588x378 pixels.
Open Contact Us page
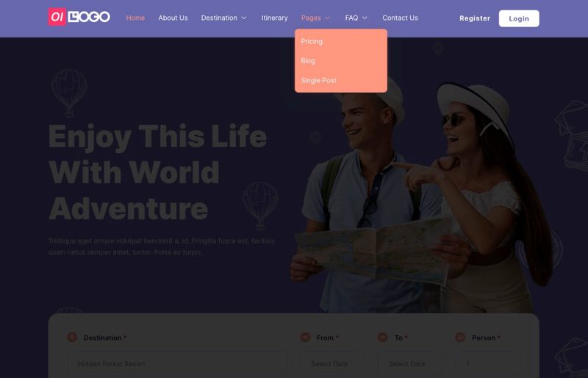[x=400, y=18]
